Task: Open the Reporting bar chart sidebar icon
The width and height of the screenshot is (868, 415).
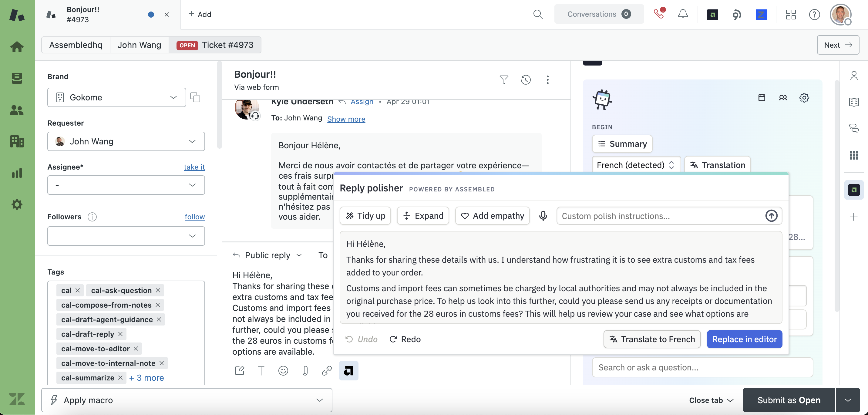Action: click(17, 173)
